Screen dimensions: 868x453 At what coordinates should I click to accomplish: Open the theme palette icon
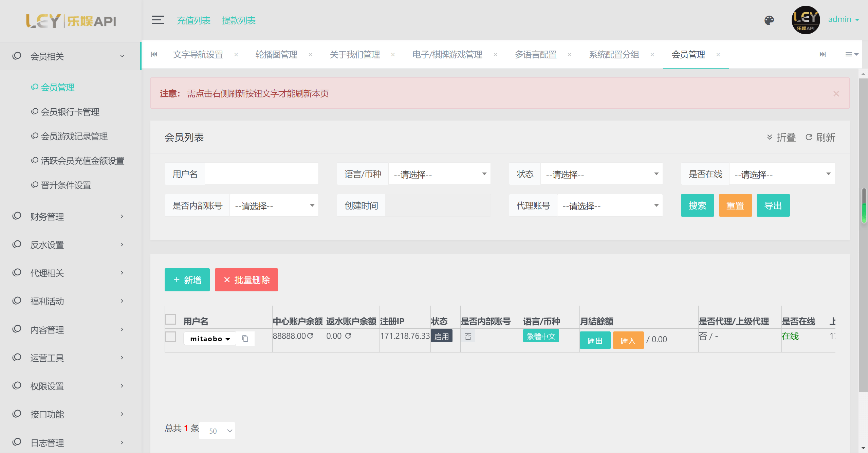click(769, 20)
